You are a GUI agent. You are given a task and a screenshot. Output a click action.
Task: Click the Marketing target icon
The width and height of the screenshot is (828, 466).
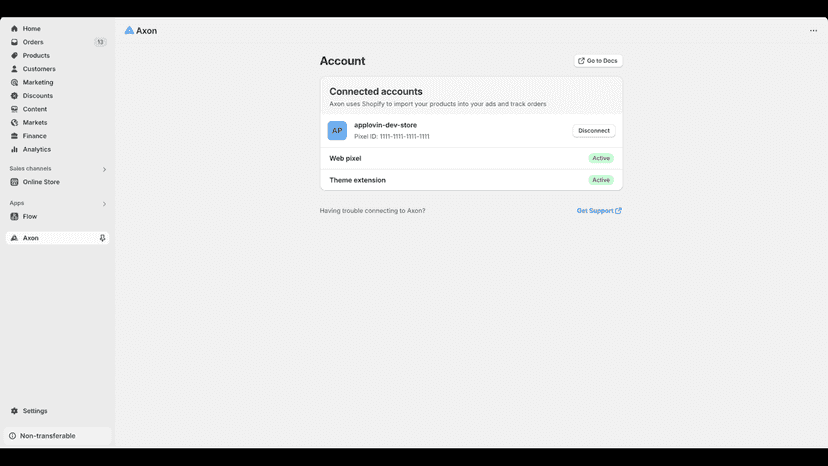[x=14, y=82]
